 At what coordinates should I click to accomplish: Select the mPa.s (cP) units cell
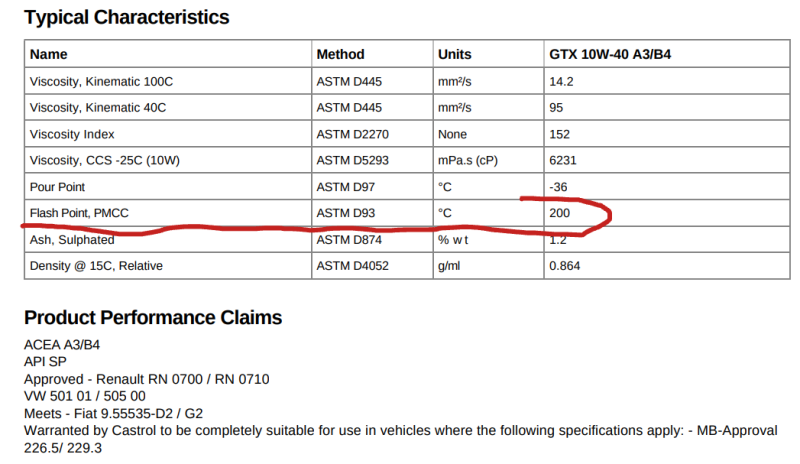(x=467, y=160)
